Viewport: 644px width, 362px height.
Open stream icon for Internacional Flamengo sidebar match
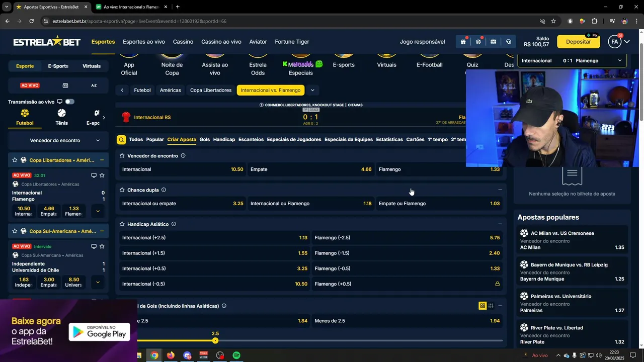(x=94, y=175)
